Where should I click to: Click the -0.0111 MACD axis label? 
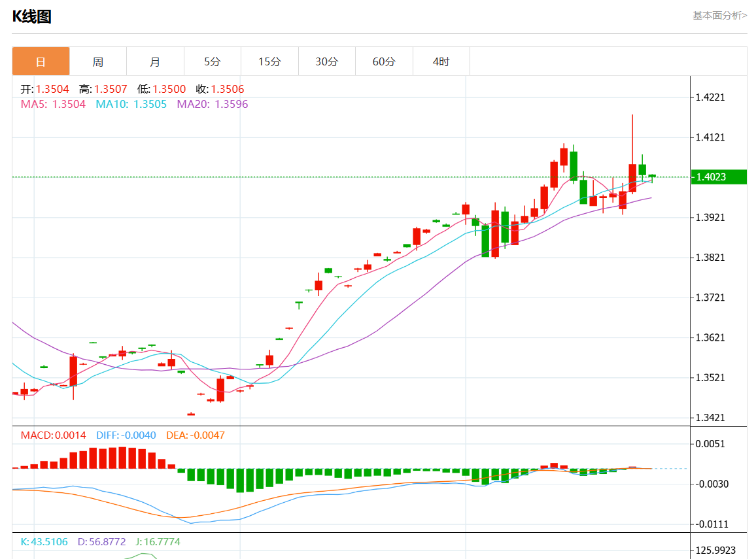point(712,524)
